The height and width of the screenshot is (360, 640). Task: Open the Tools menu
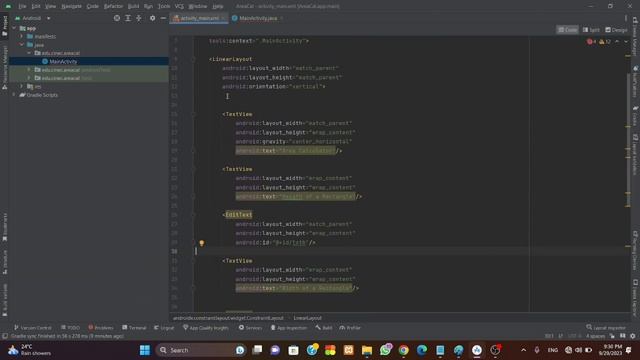pyautogui.click(x=164, y=6)
